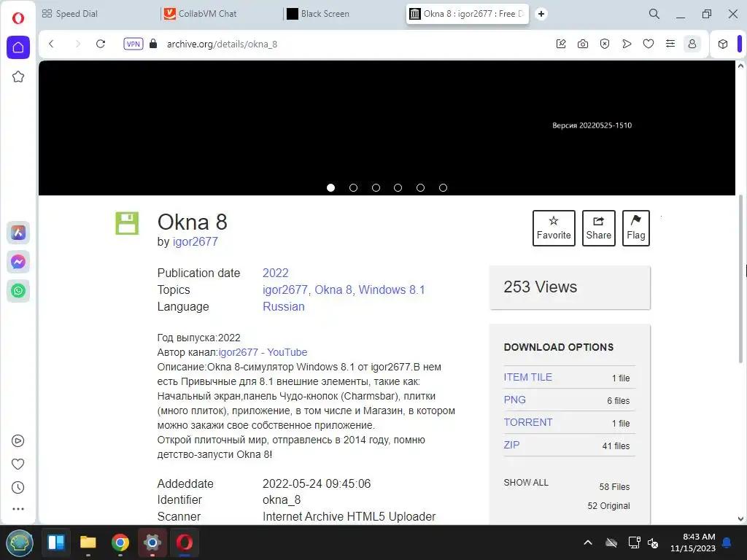Open the extensions cube icon
This screenshot has height=560, width=747.
(x=723, y=44)
